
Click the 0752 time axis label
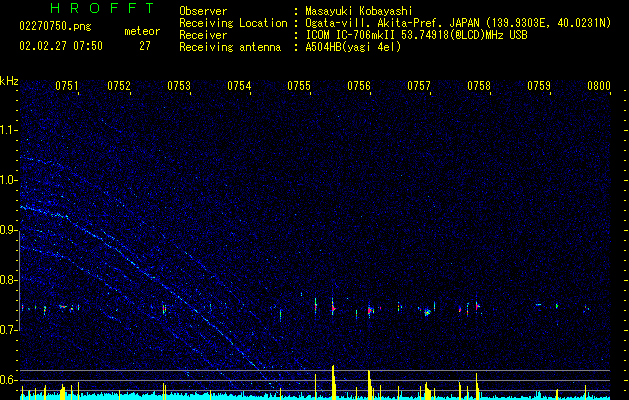pyautogui.click(x=119, y=86)
